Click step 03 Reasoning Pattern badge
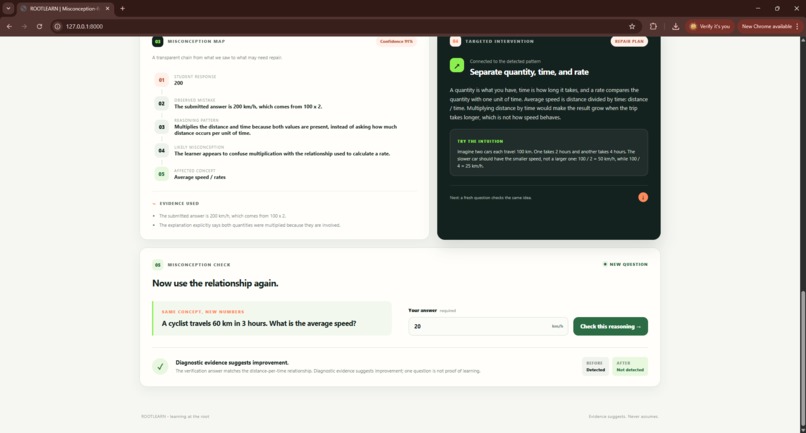Viewport: 806px width, 433px height. pos(161,127)
